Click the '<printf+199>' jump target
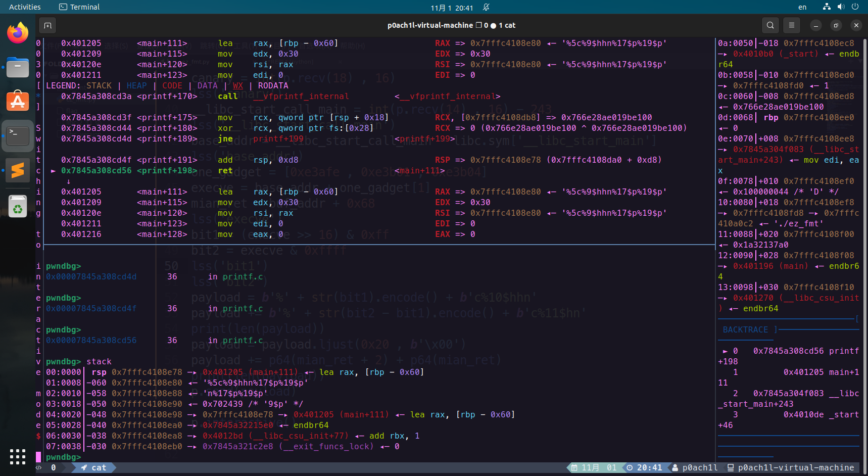This screenshot has height=476, width=868. (x=424, y=139)
